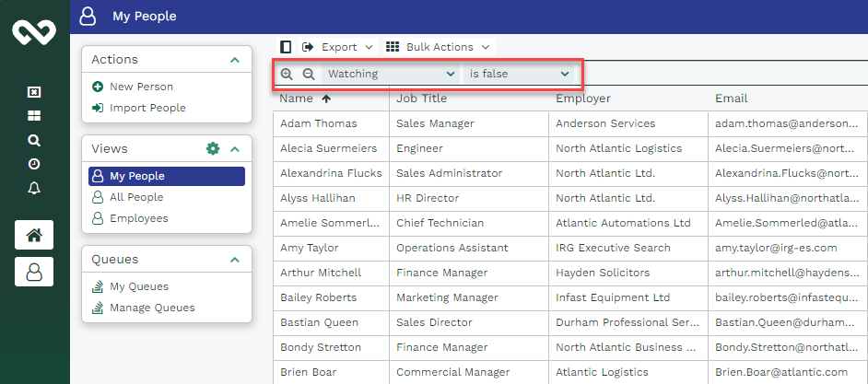Select the All People view
This screenshot has width=868, height=384.
[x=136, y=197]
